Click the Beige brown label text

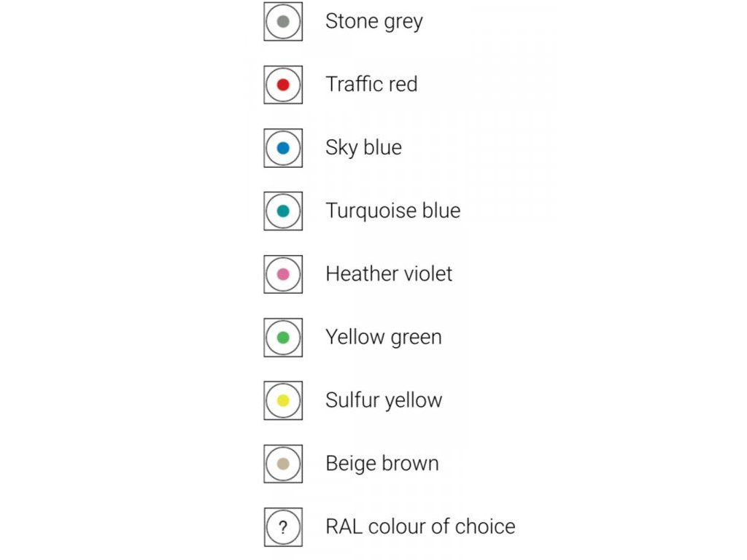[x=382, y=463]
